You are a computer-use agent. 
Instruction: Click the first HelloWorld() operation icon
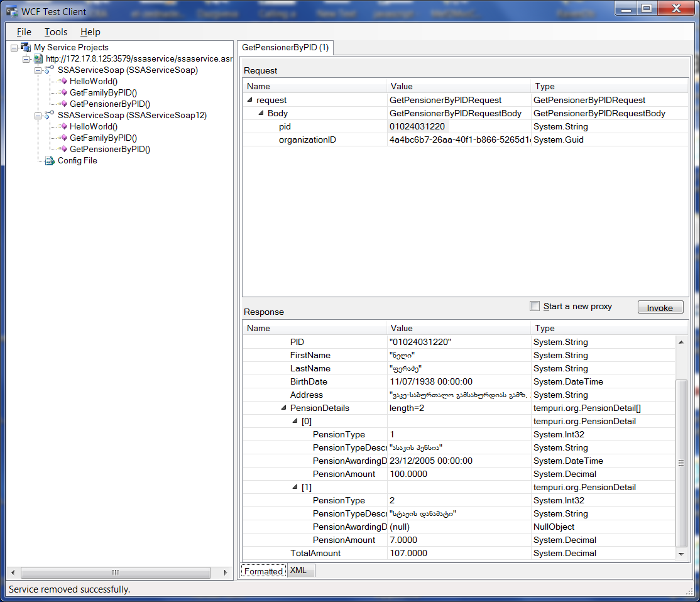point(63,81)
